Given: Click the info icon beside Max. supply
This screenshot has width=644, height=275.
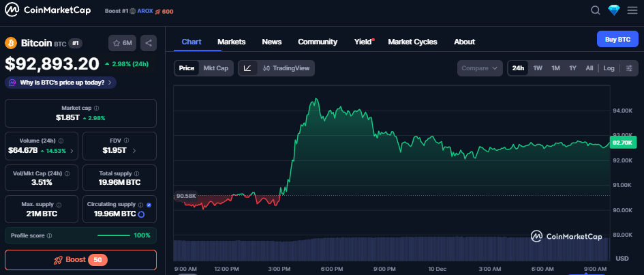Looking at the screenshot, I should 59,204.
